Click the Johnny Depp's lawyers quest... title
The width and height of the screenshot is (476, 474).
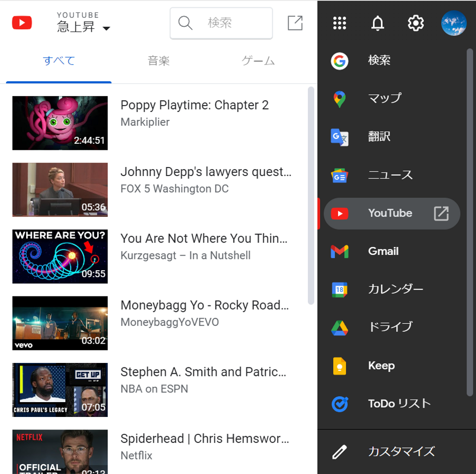point(206,172)
